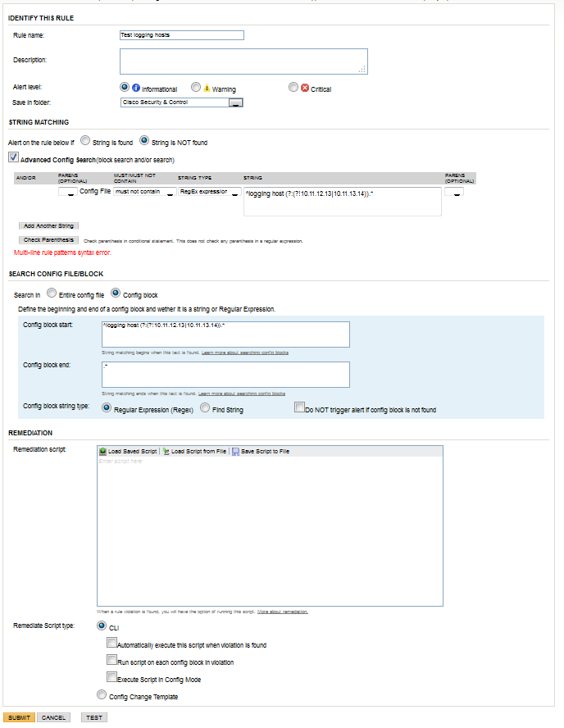Screen dimensions: 564x728
Task: Click the Check Parenthesis button
Action: pyautogui.click(x=48, y=240)
